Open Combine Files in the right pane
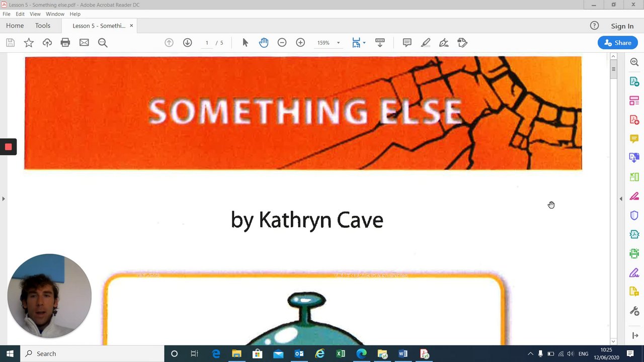This screenshot has width=644, height=362. pos(634,158)
